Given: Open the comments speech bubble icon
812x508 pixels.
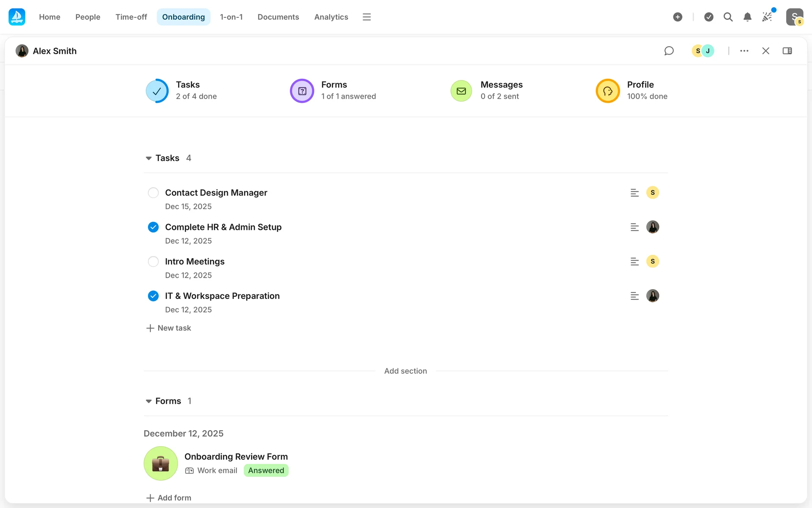Looking at the screenshot, I should 669,51.
